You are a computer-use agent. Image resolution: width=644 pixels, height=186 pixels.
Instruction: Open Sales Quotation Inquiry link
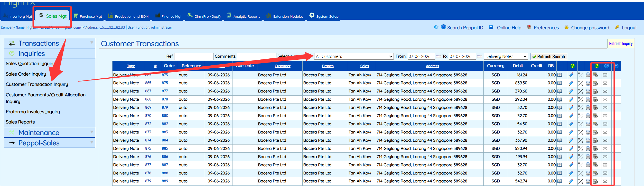(x=30, y=64)
